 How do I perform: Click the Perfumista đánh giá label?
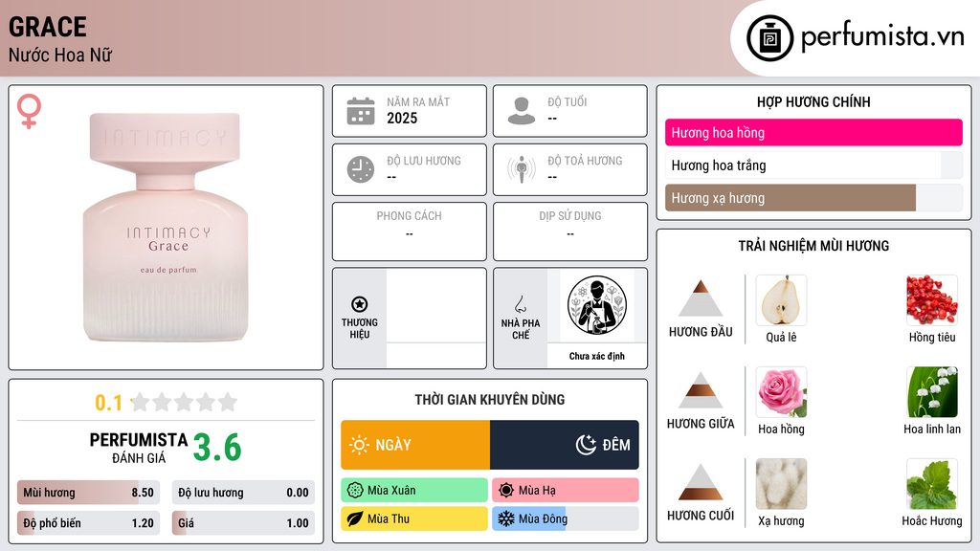pyautogui.click(x=139, y=449)
